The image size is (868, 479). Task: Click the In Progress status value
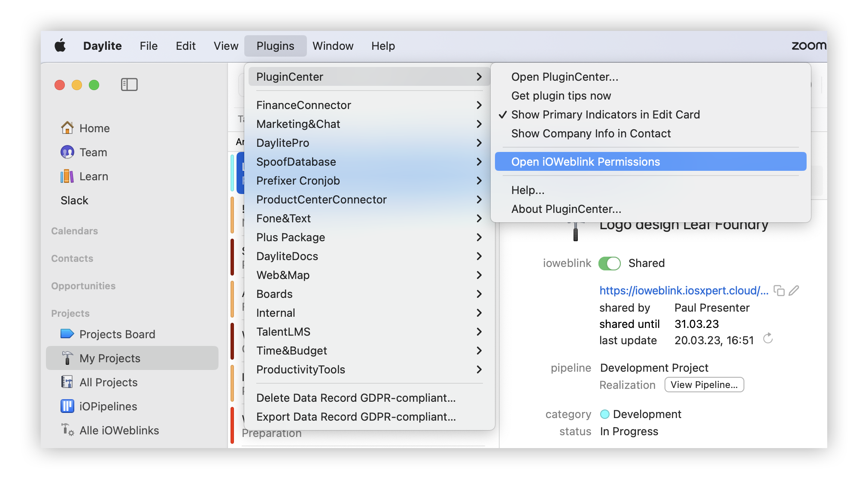coord(629,431)
